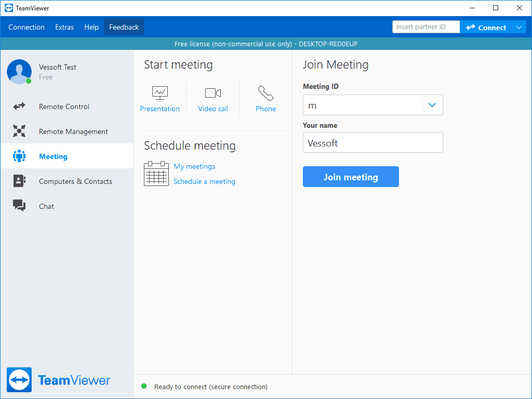Screen dimensions: 532x399
Task: Select the Meeting label in sidebar
Action: (x=54, y=156)
